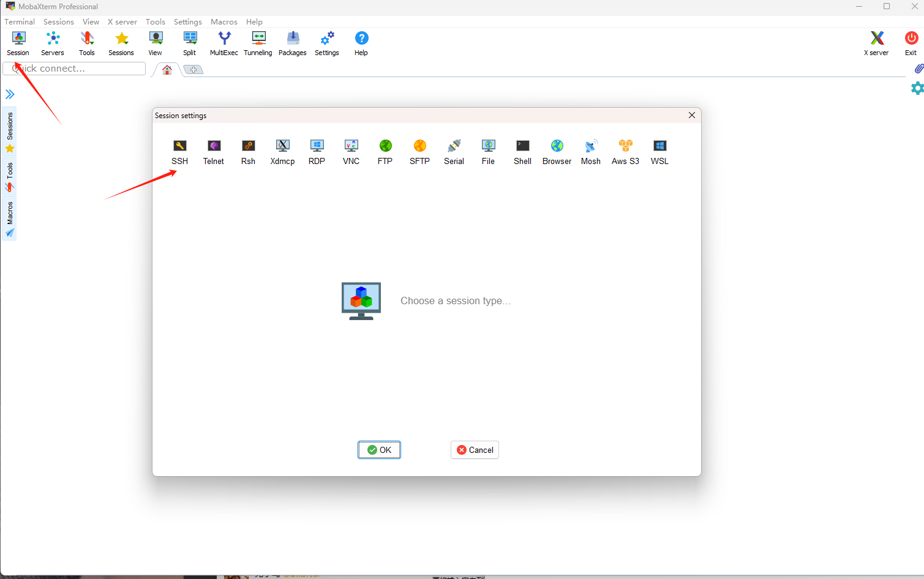This screenshot has height=579, width=924.
Task: Open the Macros menu
Action: [224, 21]
